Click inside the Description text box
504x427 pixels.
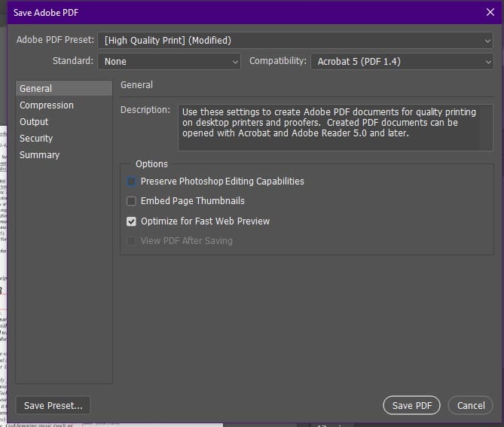point(335,127)
